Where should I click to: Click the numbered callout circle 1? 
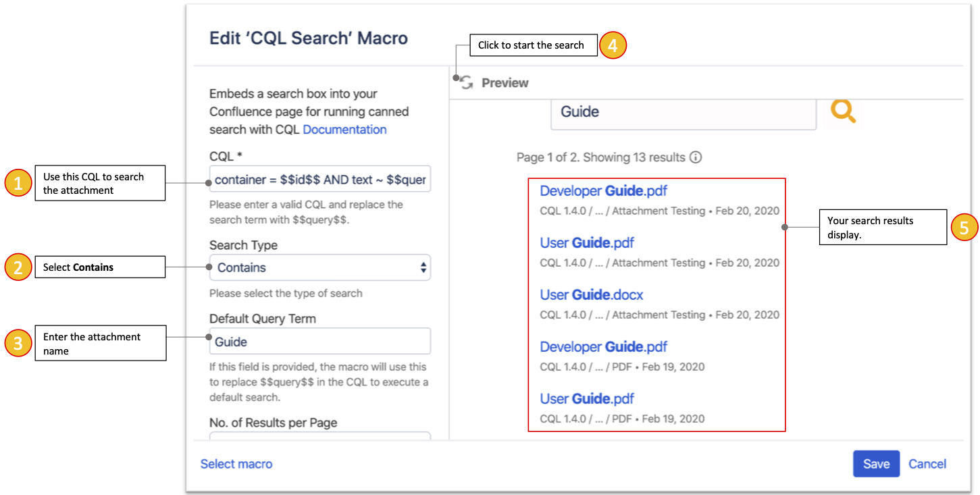click(x=18, y=183)
